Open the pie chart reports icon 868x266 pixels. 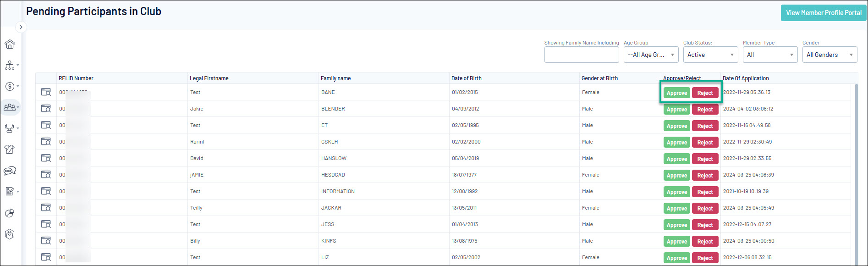click(x=10, y=213)
